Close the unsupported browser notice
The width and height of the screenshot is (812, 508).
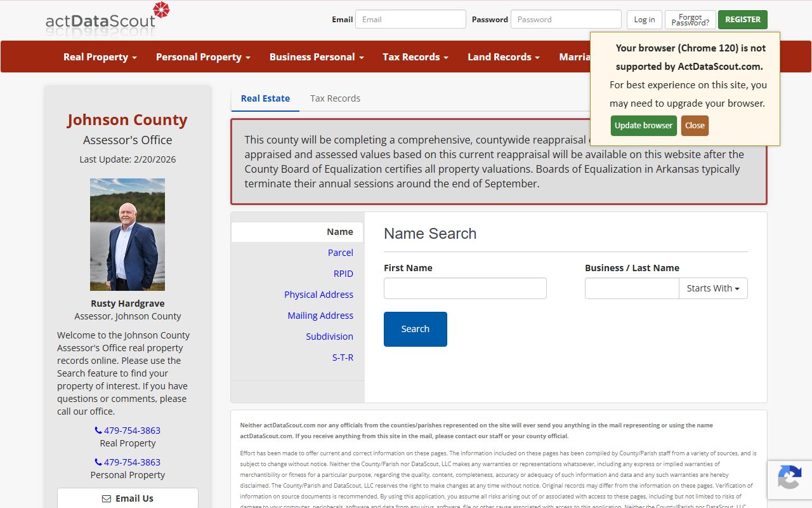pyautogui.click(x=695, y=126)
